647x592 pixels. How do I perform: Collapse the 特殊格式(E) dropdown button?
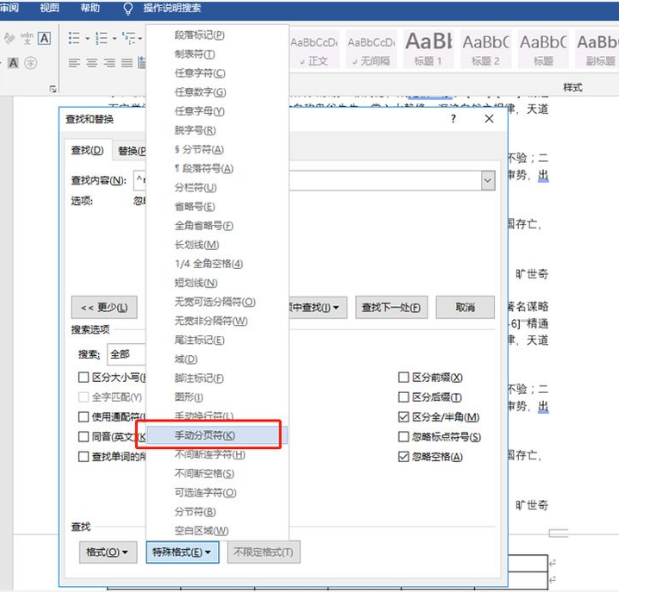182,552
